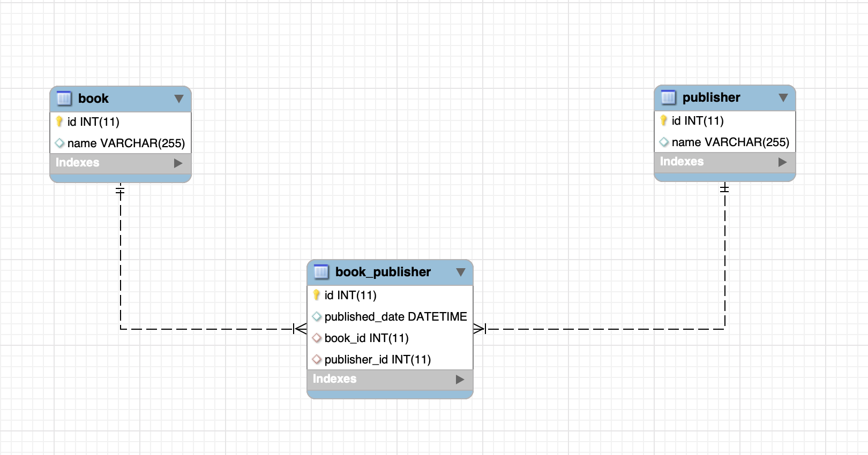The image size is (868, 455).
Task: Collapse the book table columns
Action: click(179, 99)
